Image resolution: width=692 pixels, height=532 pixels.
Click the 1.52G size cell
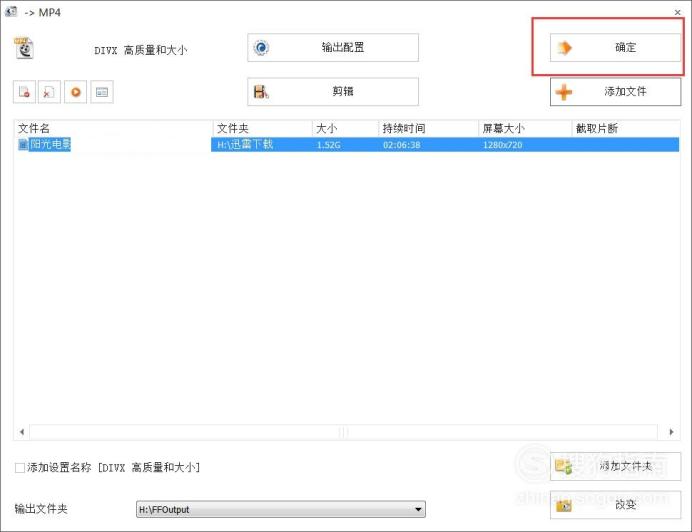[x=329, y=145]
